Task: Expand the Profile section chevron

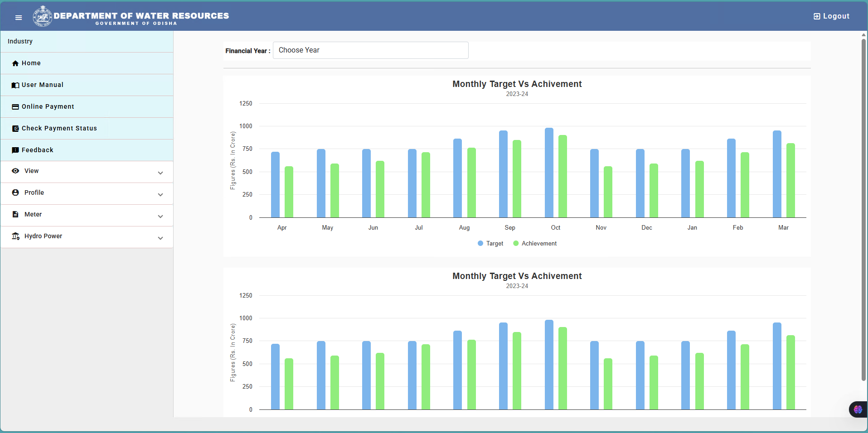Action: click(160, 195)
